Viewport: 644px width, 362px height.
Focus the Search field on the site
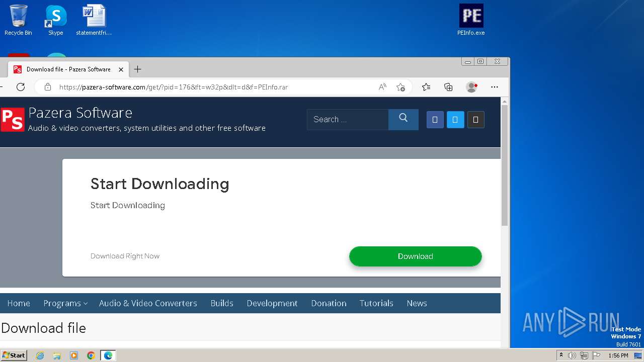pos(348,119)
